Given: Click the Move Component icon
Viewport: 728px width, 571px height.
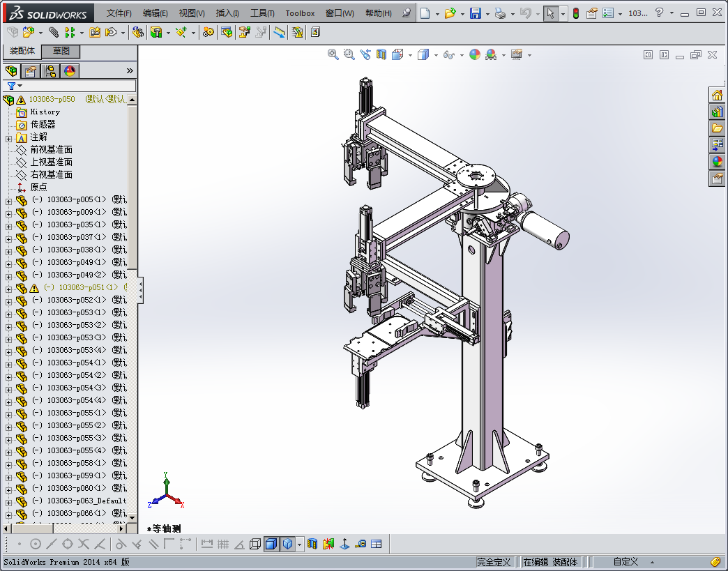Looking at the screenshot, I should click(111, 32).
